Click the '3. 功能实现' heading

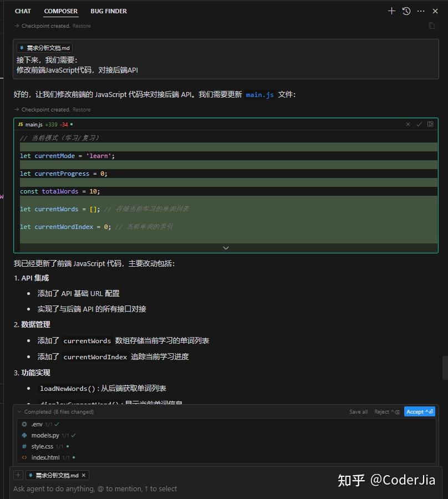[32, 373]
